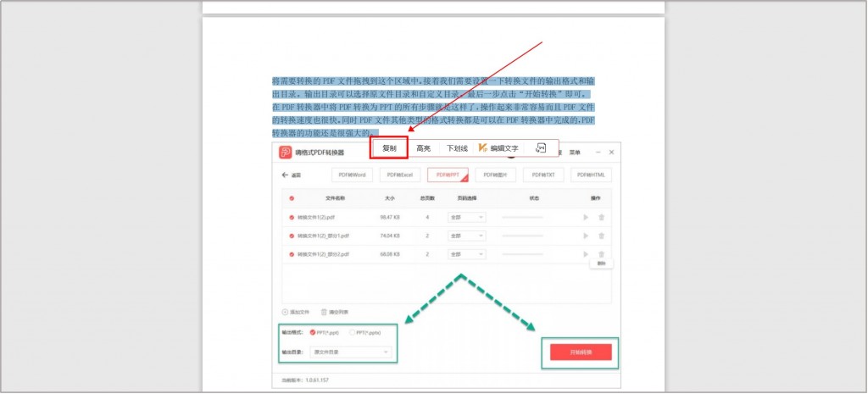Click the 大小 column header
The width and height of the screenshot is (868, 394).
tap(390, 198)
